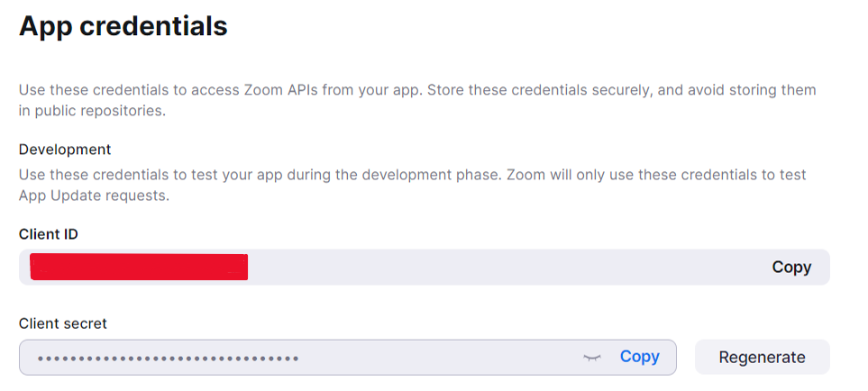
Task: Click the masked dots of the secret
Action: 169,359
